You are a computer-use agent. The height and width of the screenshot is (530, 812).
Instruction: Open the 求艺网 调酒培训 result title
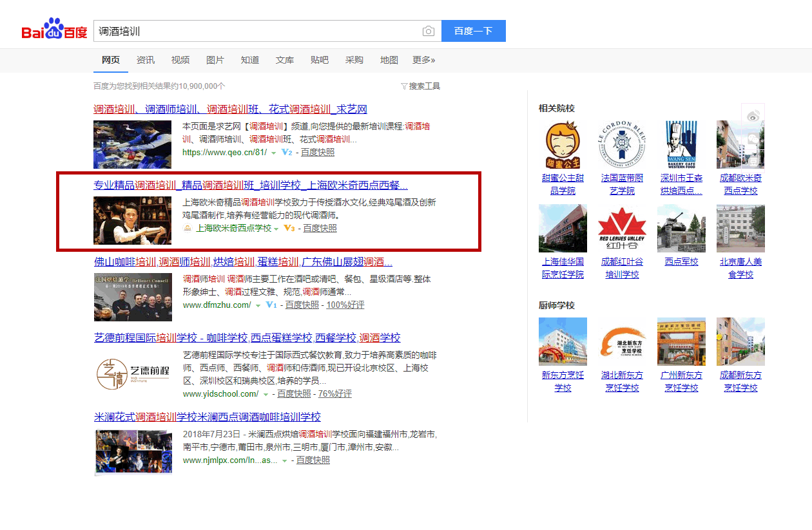pyautogui.click(x=231, y=109)
